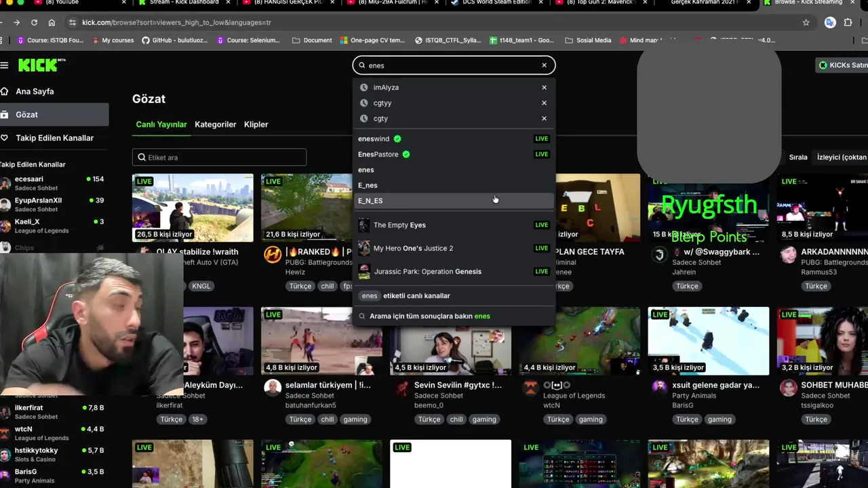Choose the E_N_ES channel suggestion
The height and width of the screenshot is (488, 868).
coord(453,201)
